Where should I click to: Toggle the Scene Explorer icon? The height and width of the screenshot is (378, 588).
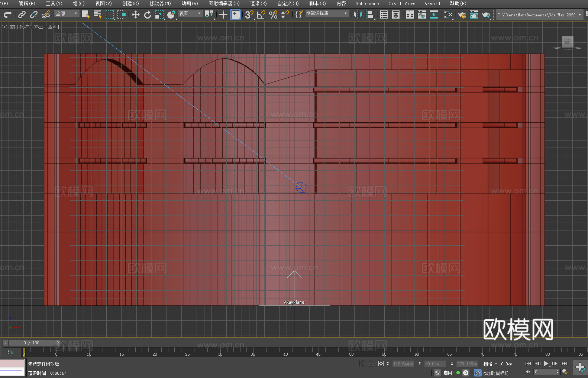coord(384,15)
